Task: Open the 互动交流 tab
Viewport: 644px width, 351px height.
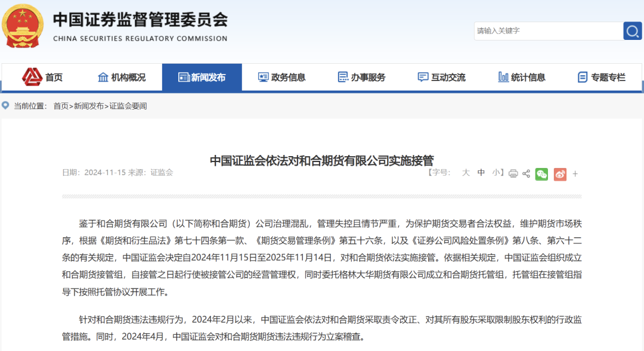Action: point(441,77)
